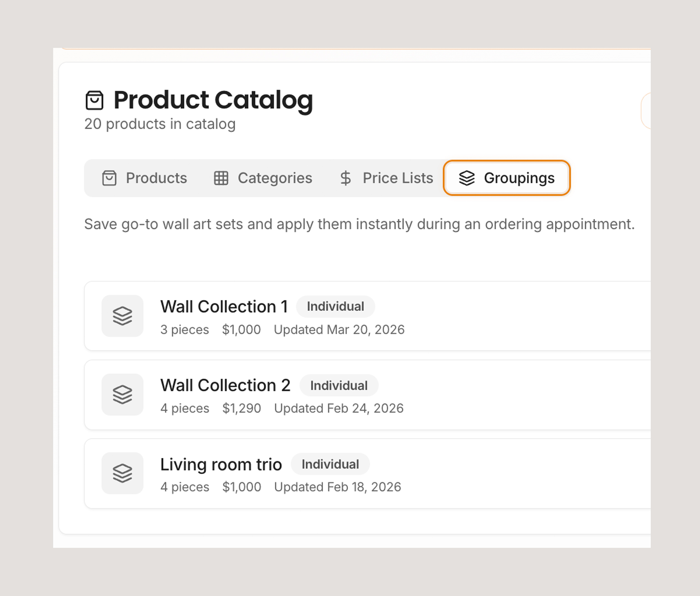Click the layers icon for Wall Collection 2
This screenshot has height=596, width=700.
click(122, 395)
